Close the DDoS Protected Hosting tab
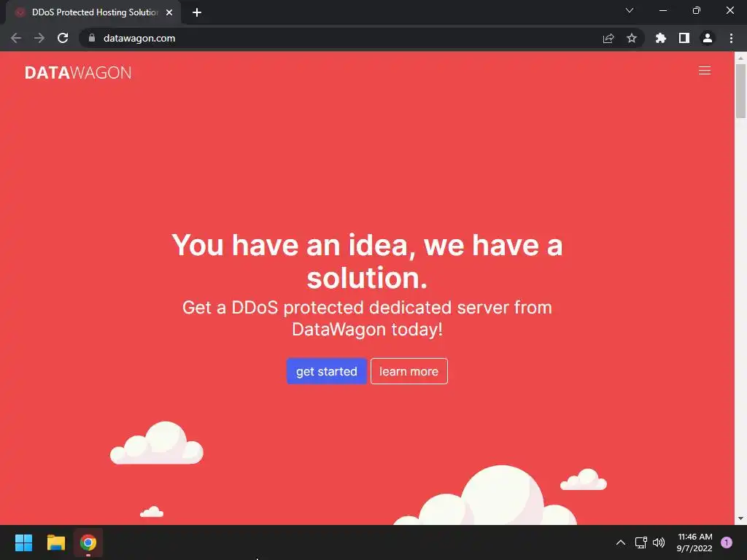 [169, 12]
